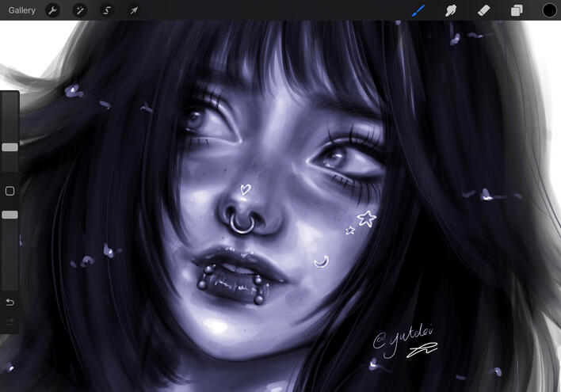The image size is (561, 392).
Task: Open the Gallery
Action: (x=21, y=10)
